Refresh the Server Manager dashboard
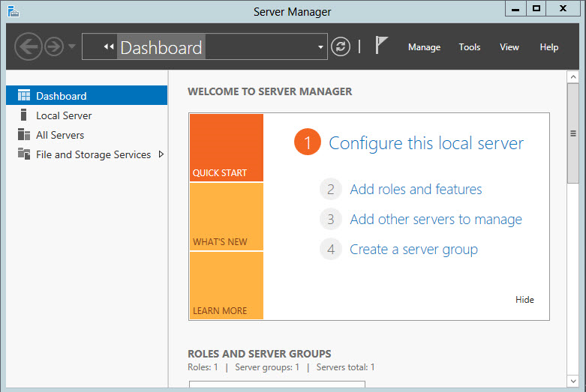The height and width of the screenshot is (392, 586). coord(341,46)
